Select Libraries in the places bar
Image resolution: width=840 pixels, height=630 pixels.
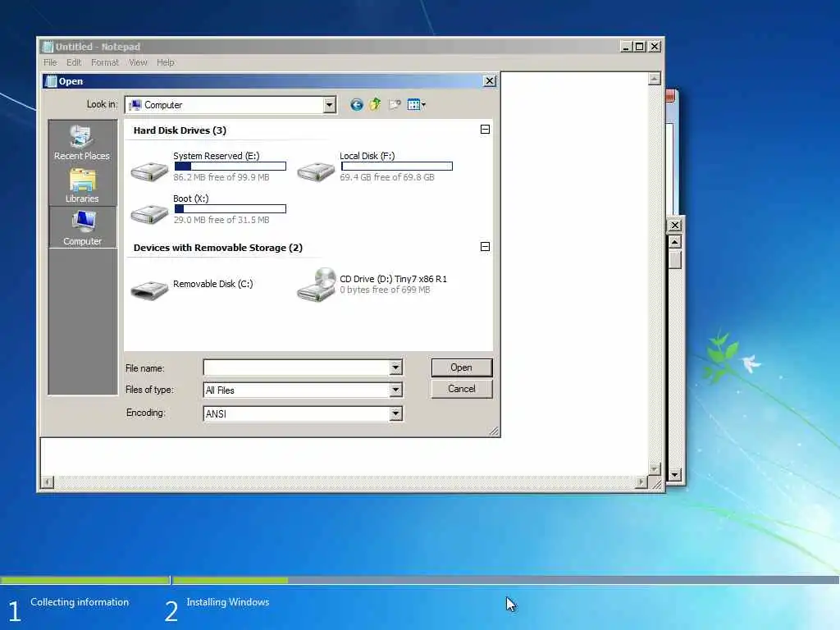pos(82,186)
